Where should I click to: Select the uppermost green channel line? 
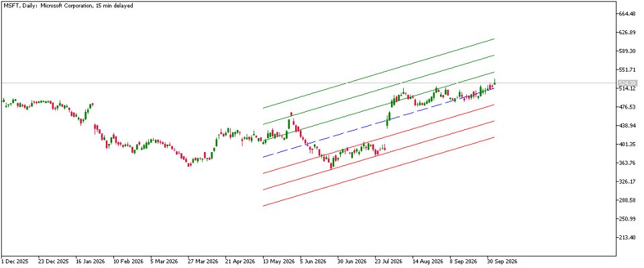click(x=378, y=74)
